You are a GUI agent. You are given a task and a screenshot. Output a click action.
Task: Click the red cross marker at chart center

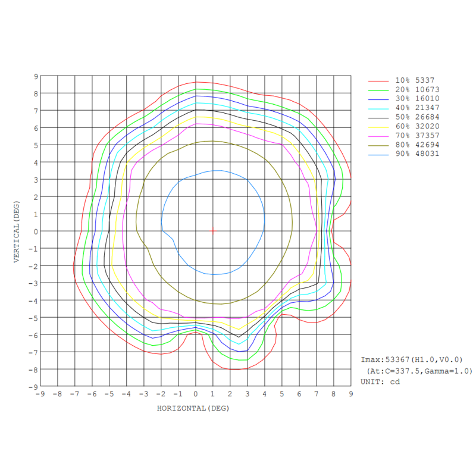[x=213, y=231]
